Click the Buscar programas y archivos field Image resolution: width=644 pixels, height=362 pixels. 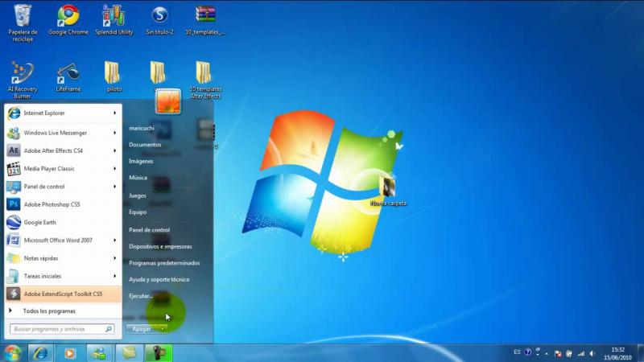[58, 329]
